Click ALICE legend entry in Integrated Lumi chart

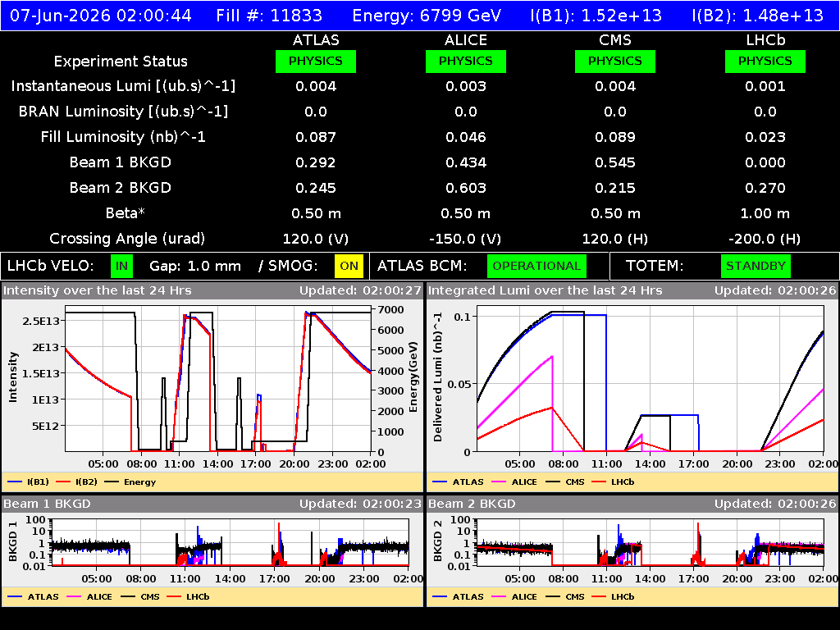(x=514, y=482)
